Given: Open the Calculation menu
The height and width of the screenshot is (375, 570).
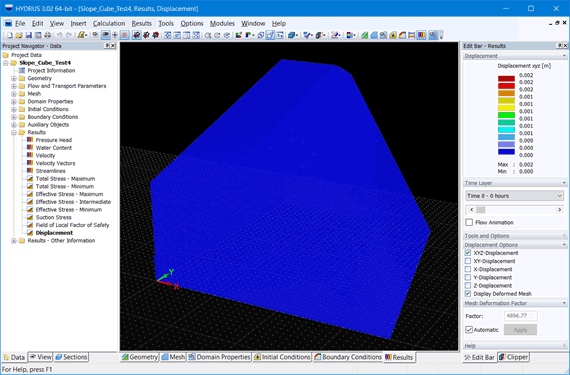Looking at the screenshot, I should click(109, 23).
